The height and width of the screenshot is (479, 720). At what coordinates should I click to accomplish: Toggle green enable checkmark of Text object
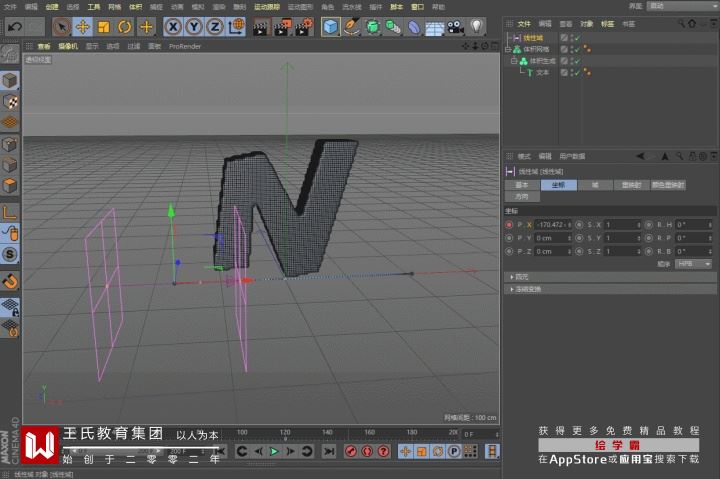point(578,73)
